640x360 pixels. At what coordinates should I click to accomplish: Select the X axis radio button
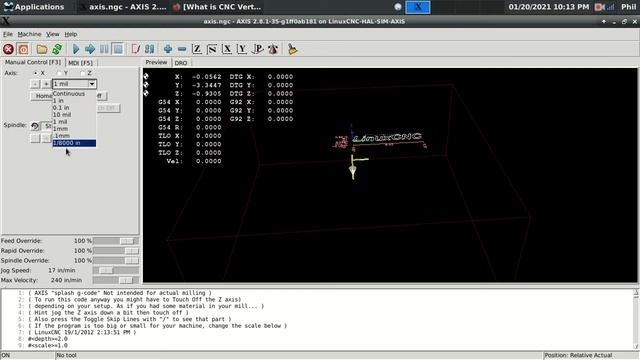[x=36, y=73]
